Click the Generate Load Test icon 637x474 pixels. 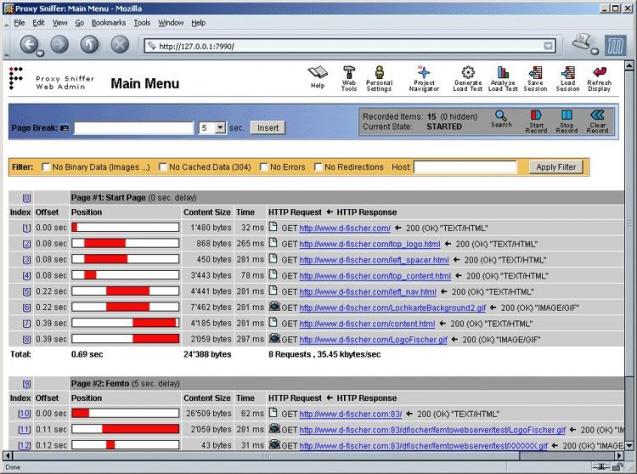pyautogui.click(x=468, y=72)
